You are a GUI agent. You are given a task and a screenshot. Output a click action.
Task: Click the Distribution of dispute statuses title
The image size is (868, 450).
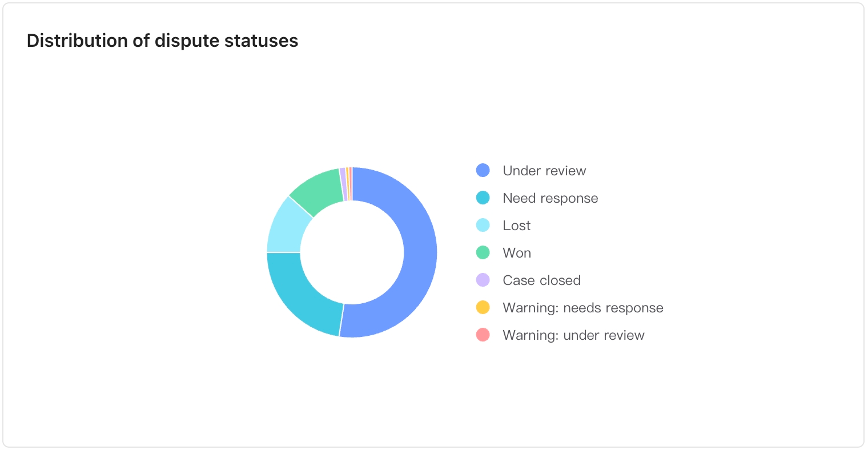(x=162, y=41)
